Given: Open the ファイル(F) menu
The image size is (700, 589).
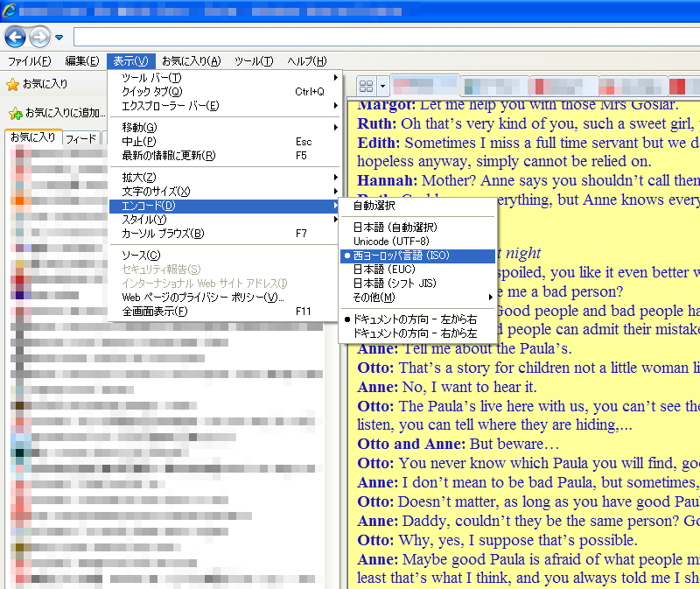Looking at the screenshot, I should point(29,61).
